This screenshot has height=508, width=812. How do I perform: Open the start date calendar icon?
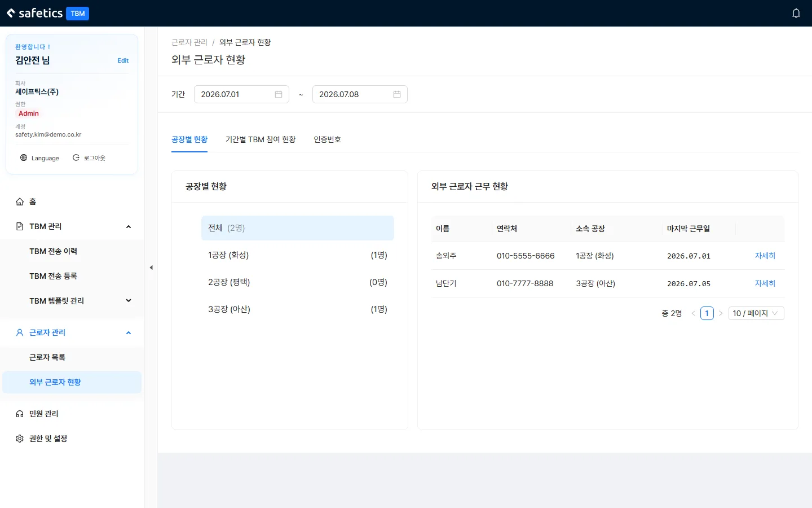coord(279,94)
